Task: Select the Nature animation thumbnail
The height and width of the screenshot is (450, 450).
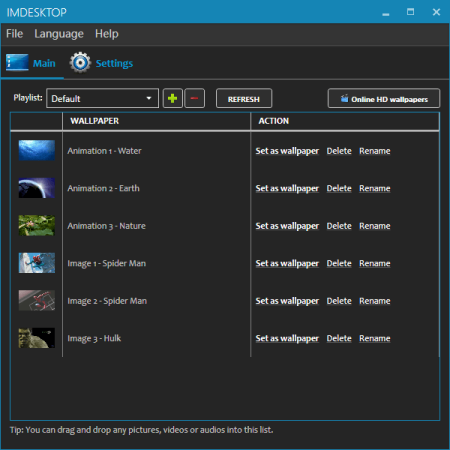Action: tap(37, 226)
